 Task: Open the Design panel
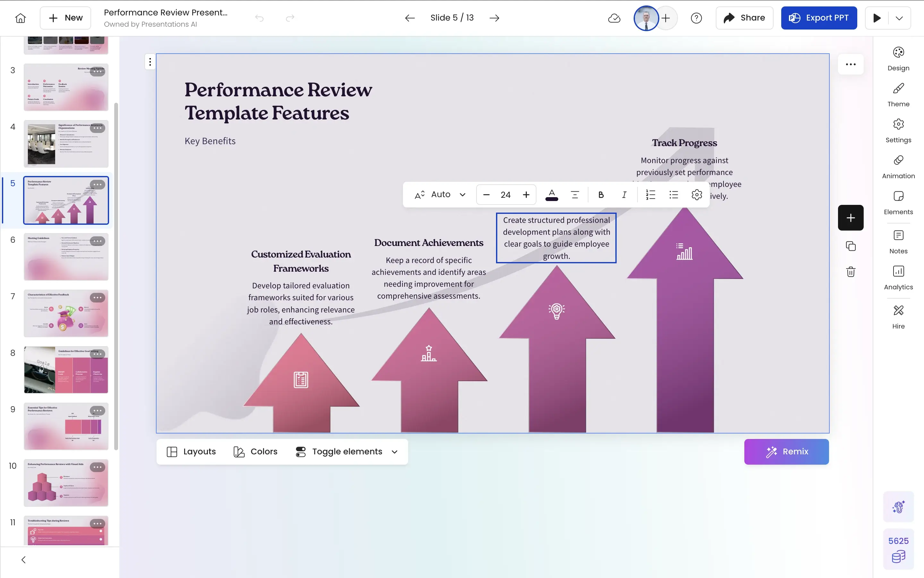tap(898, 59)
